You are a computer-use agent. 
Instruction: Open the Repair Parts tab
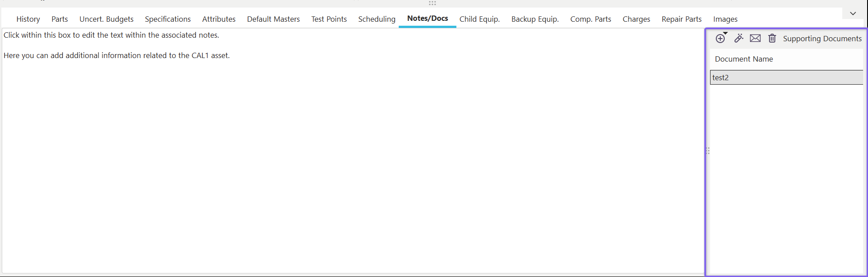[x=681, y=19]
